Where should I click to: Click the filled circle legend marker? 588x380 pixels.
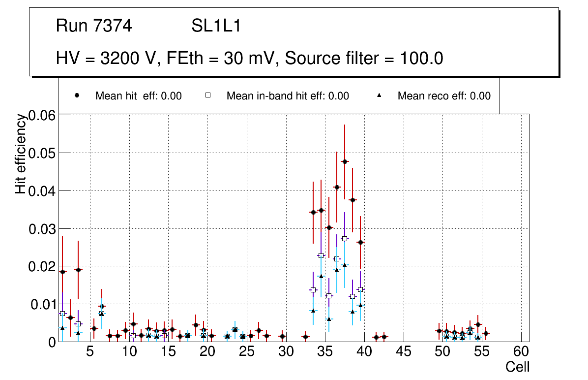tap(77, 95)
